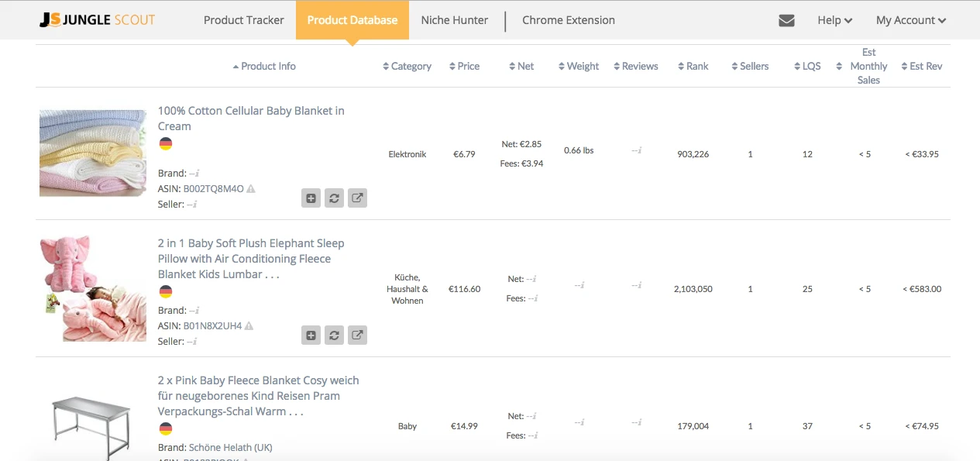The width and height of the screenshot is (980, 461).
Task: Click the Jungle Scout logo
Action: point(98,20)
